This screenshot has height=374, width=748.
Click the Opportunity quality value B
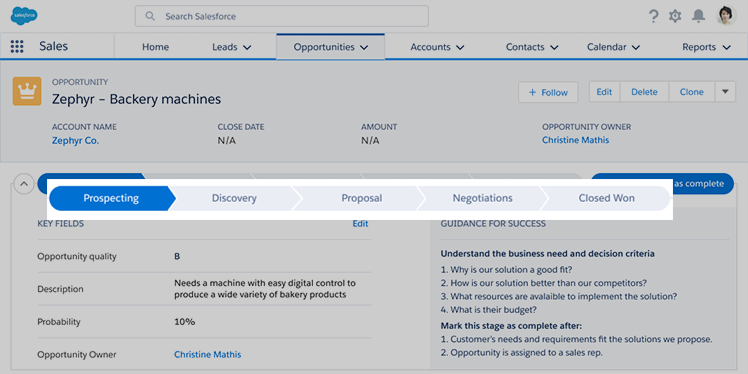click(177, 256)
